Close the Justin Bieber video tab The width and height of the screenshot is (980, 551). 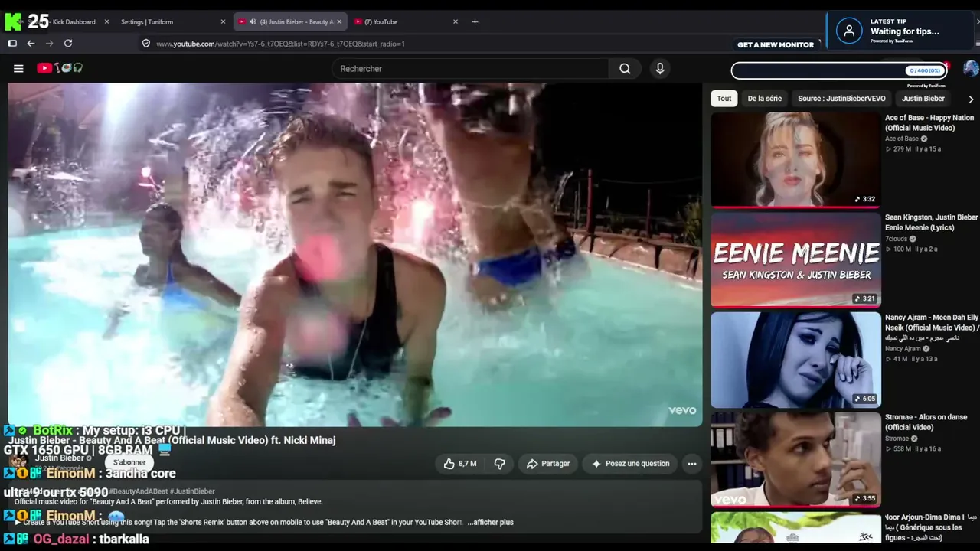339,22
